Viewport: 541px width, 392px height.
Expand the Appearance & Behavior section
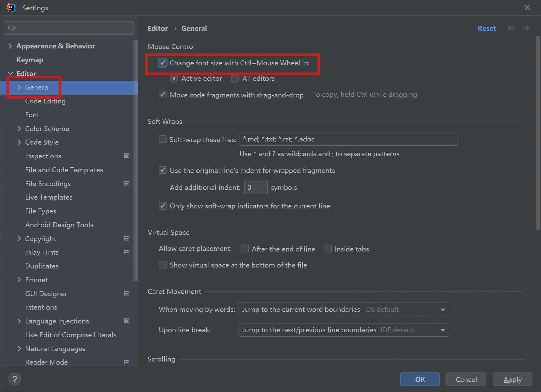coord(10,46)
